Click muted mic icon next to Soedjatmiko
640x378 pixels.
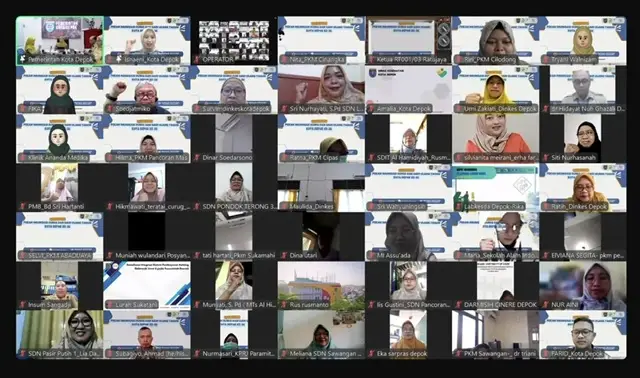point(109,109)
